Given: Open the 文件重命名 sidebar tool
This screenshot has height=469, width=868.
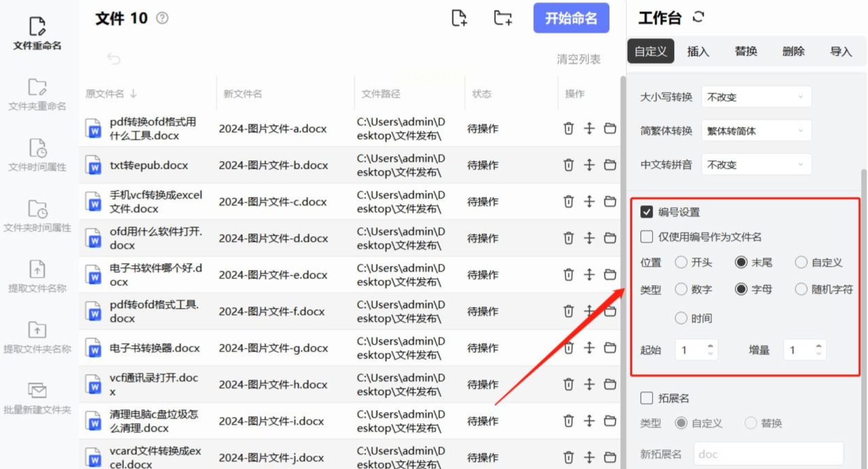Looking at the screenshot, I should pos(37,33).
